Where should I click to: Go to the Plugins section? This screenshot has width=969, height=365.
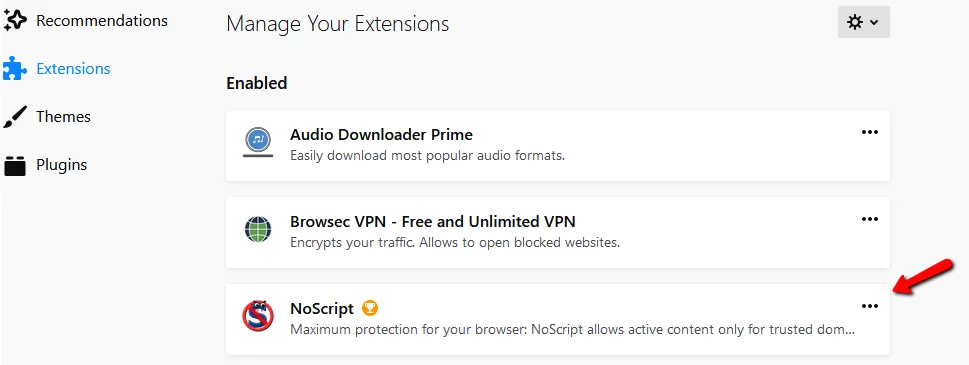pos(62,165)
